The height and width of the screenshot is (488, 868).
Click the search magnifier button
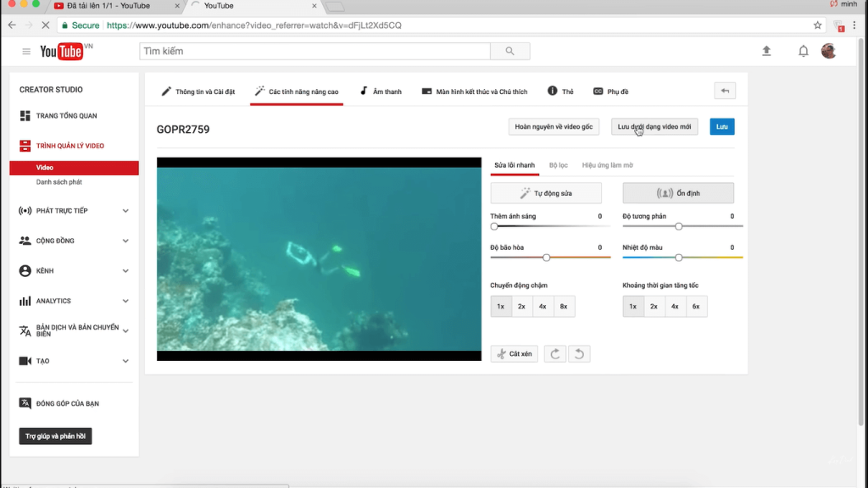pyautogui.click(x=509, y=52)
